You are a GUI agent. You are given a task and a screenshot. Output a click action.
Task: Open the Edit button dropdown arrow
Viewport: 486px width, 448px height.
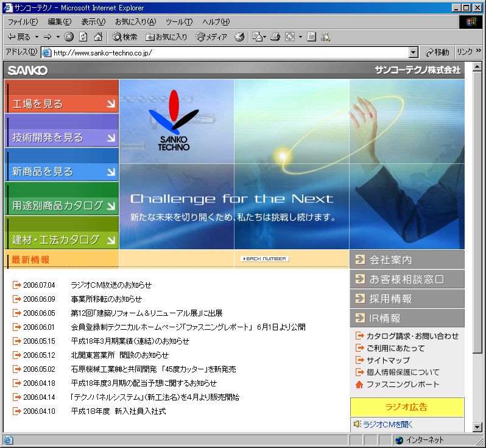[x=300, y=37]
